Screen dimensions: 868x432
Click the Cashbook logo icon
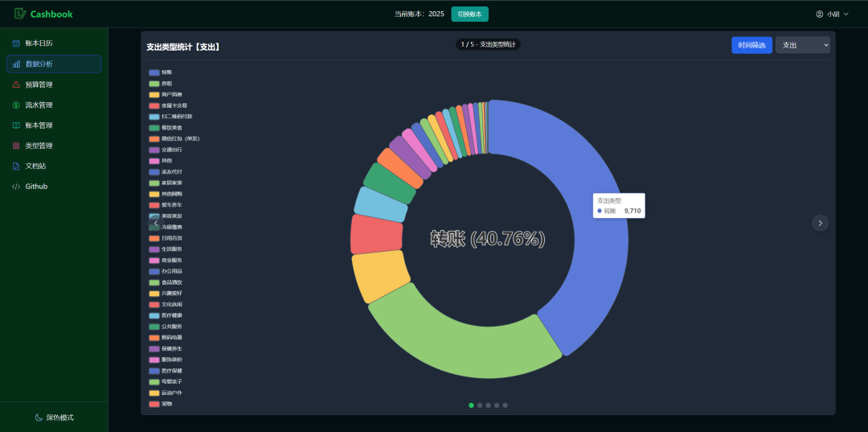[20, 14]
